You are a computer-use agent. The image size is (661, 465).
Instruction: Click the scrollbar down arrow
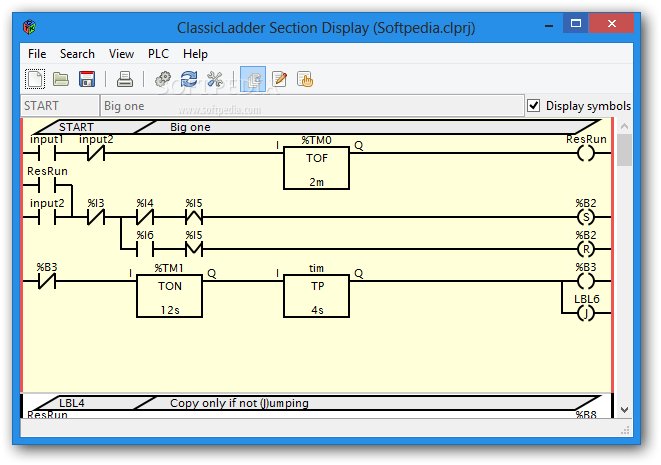pos(624,409)
